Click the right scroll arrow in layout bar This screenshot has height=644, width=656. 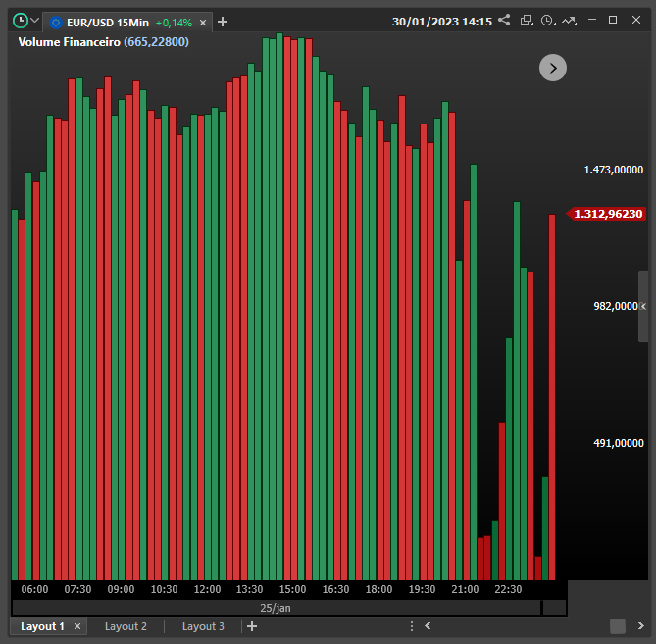click(x=640, y=626)
